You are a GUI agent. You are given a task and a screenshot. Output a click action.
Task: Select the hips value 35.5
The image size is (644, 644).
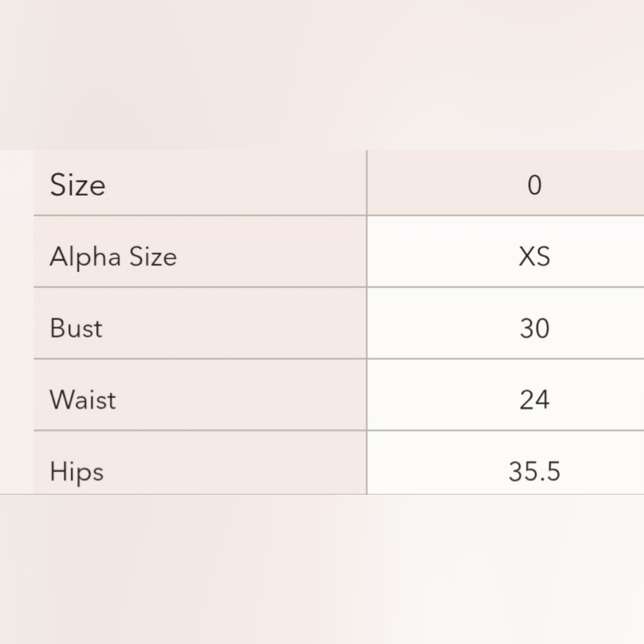coord(535,471)
